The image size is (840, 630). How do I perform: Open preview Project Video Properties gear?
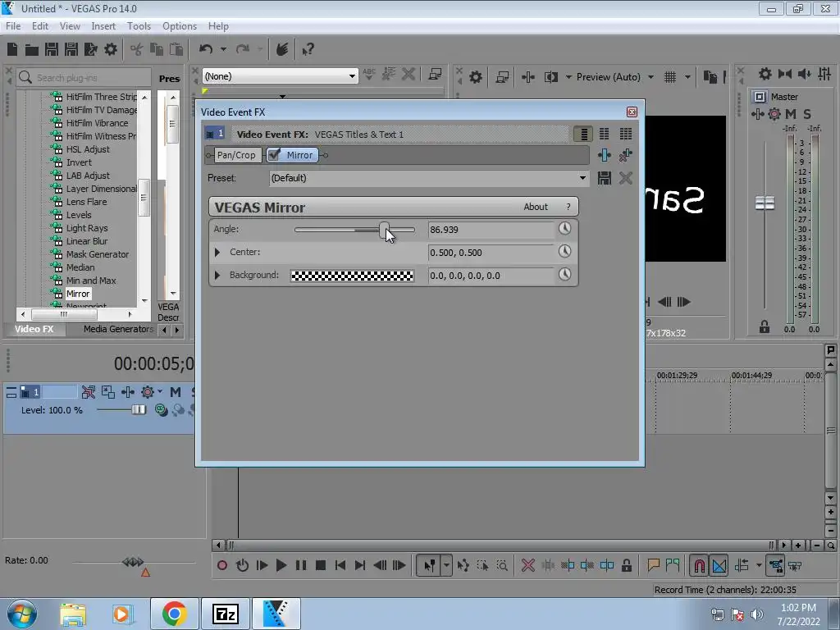(476, 77)
